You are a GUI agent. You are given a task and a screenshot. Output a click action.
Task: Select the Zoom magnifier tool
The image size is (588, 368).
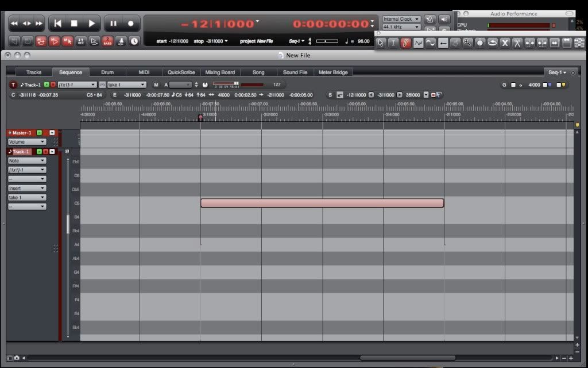click(x=467, y=43)
